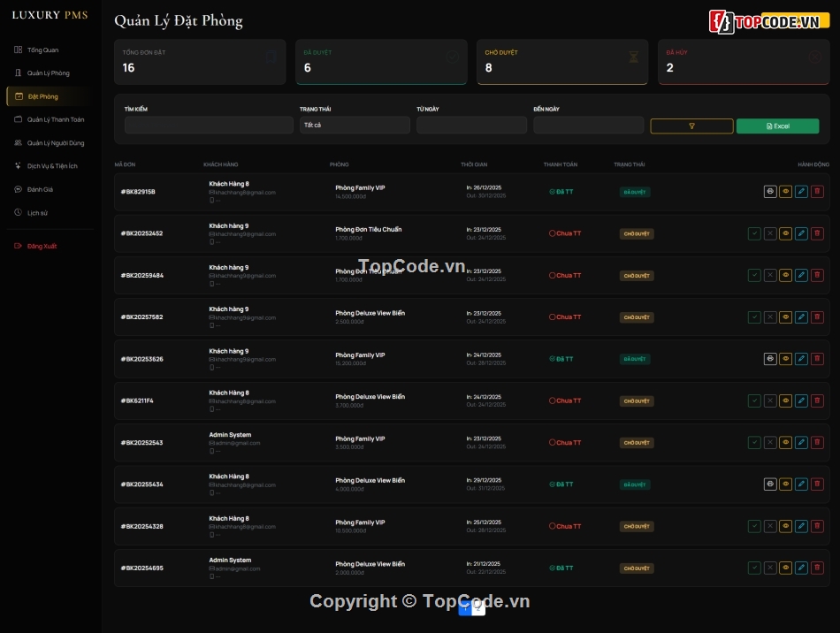
Task: Open the Đến Ngày date picker
Action: coord(588,126)
